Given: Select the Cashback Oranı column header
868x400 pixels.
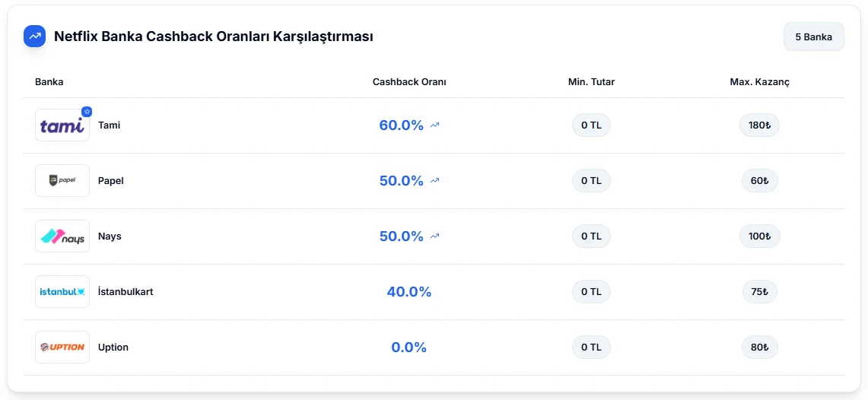Looking at the screenshot, I should (409, 82).
